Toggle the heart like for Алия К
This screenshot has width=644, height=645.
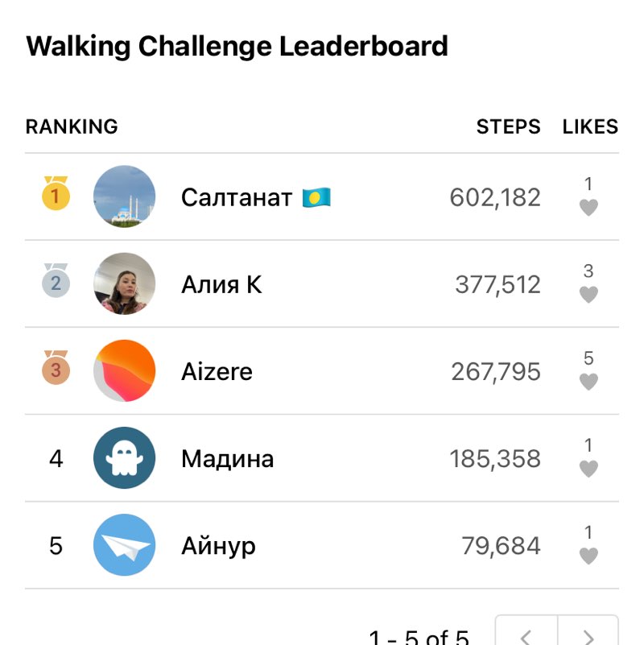click(x=588, y=294)
